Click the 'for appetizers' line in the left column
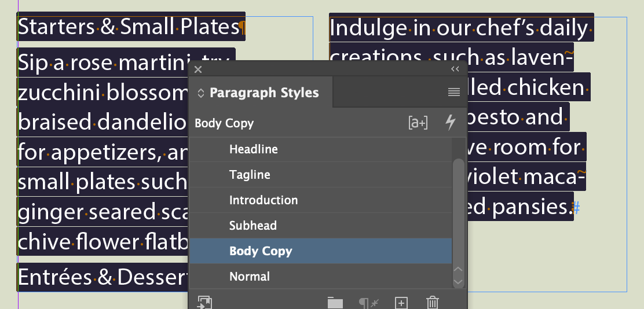Viewport: 644px width, 309px height. click(x=103, y=152)
